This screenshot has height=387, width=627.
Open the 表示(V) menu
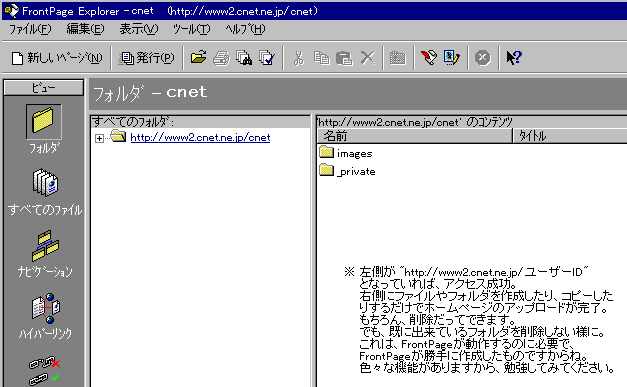[139, 29]
